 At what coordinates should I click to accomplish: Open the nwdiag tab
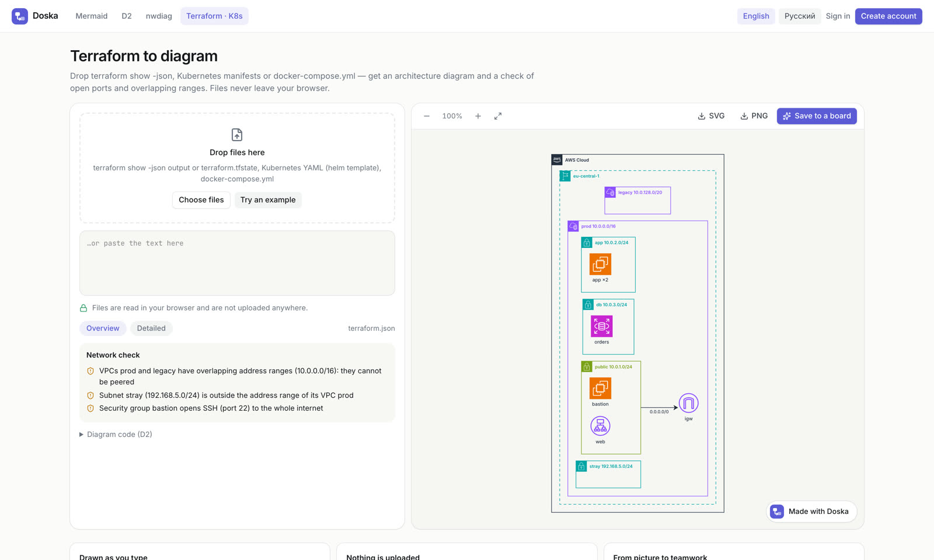159,16
